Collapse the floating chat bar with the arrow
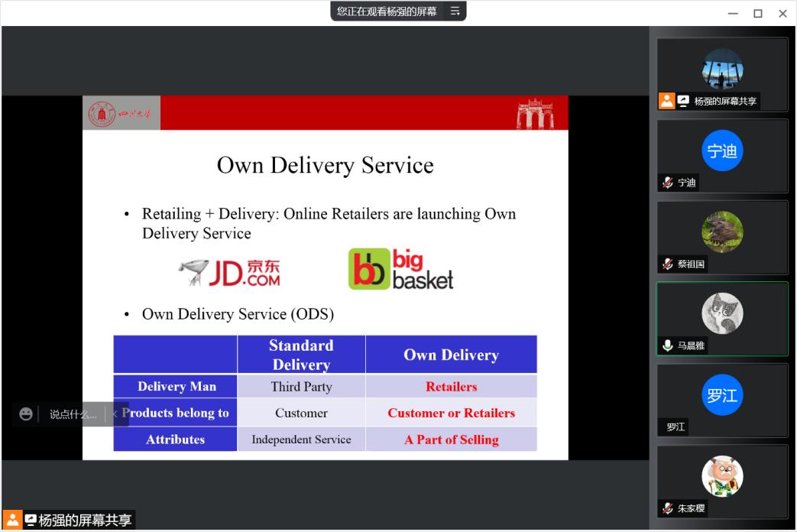This screenshot has height=532, width=797. 114,414
